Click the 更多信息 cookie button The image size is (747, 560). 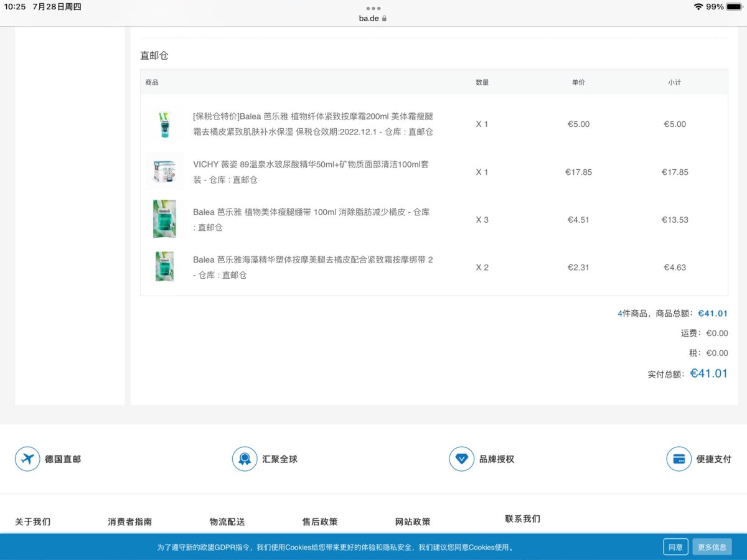coord(712,547)
